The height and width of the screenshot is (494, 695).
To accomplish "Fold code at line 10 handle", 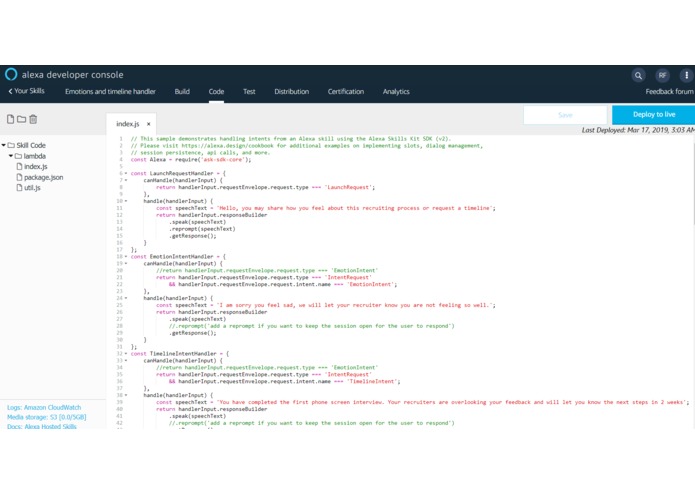I will [126, 201].
